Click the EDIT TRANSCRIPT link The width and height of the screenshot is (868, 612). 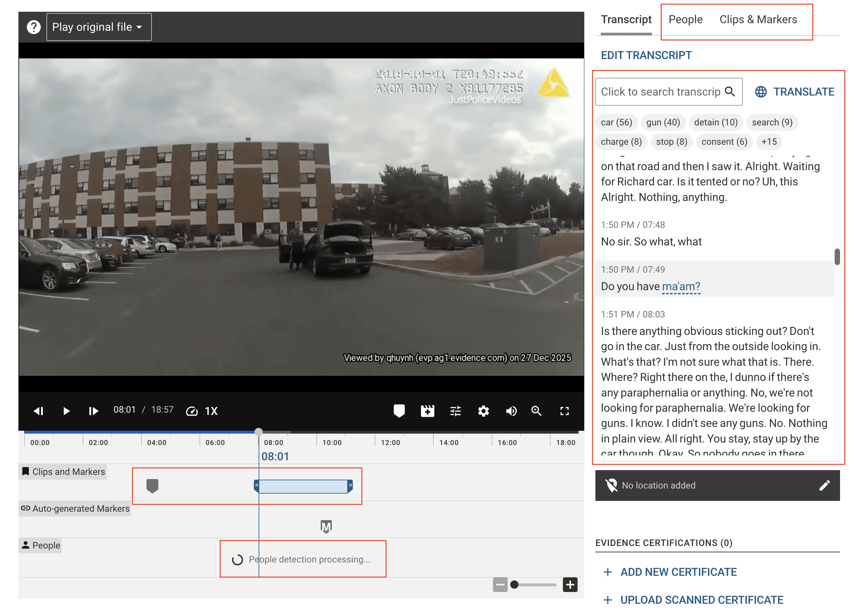tap(646, 55)
